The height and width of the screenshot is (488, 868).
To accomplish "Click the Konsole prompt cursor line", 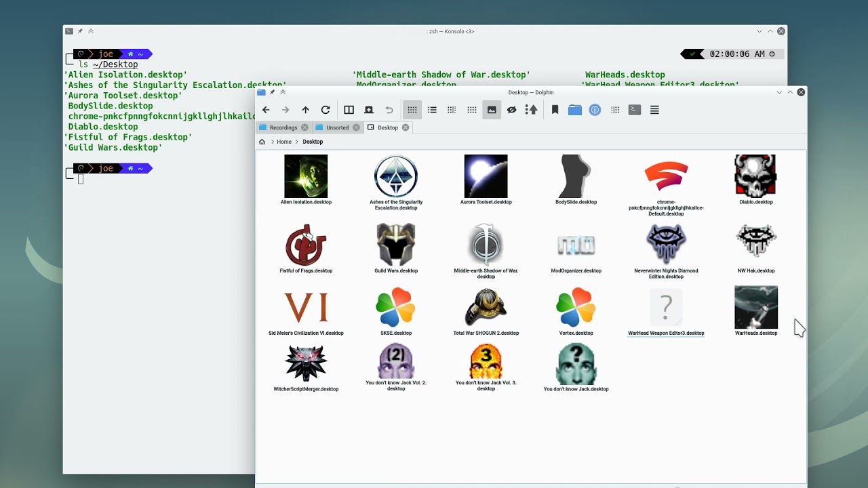I will click(x=81, y=179).
